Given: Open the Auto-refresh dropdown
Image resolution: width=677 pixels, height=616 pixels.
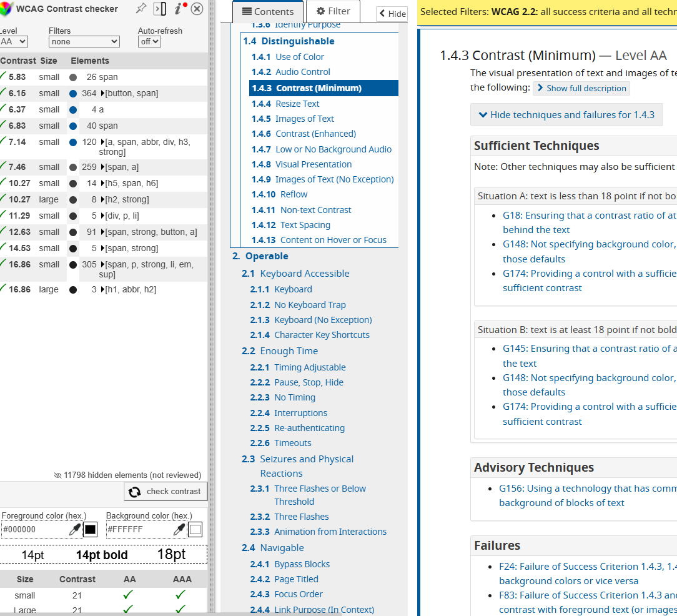Looking at the screenshot, I should click(149, 42).
